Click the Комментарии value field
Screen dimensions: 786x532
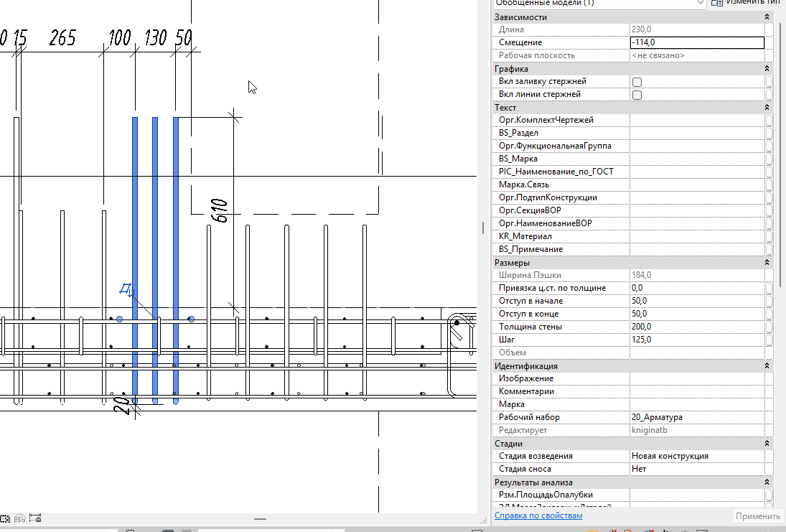tap(697, 391)
